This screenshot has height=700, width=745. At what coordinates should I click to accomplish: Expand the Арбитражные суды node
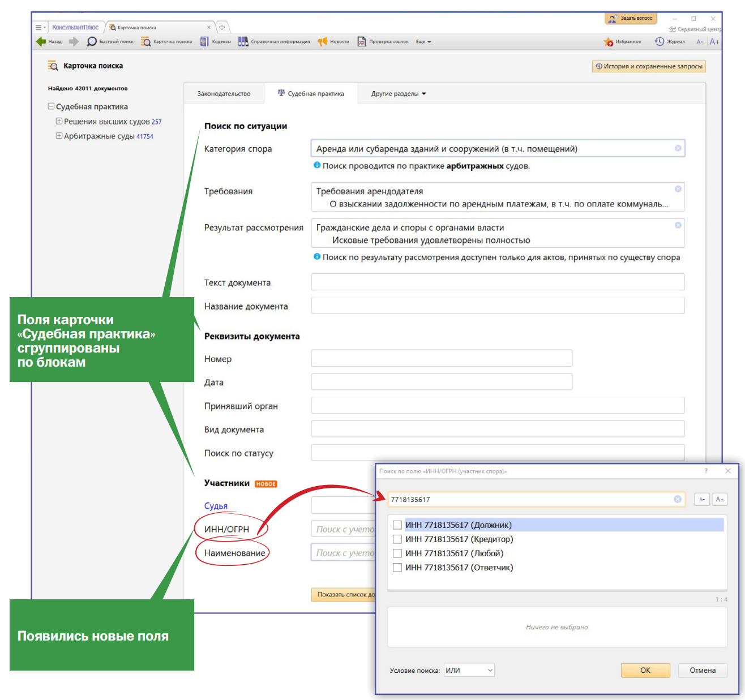click(x=59, y=136)
